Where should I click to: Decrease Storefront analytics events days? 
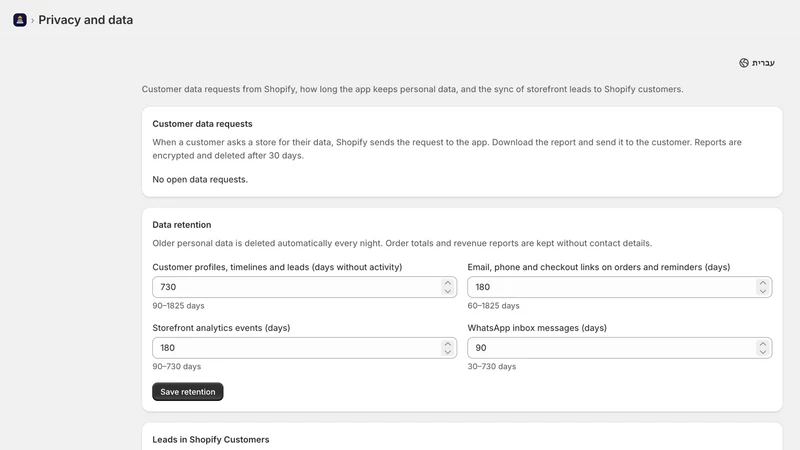(447, 352)
